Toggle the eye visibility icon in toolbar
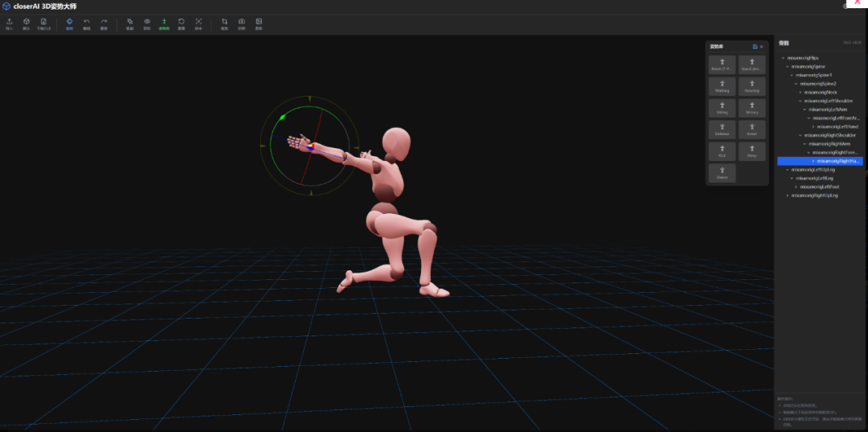 coord(147,22)
